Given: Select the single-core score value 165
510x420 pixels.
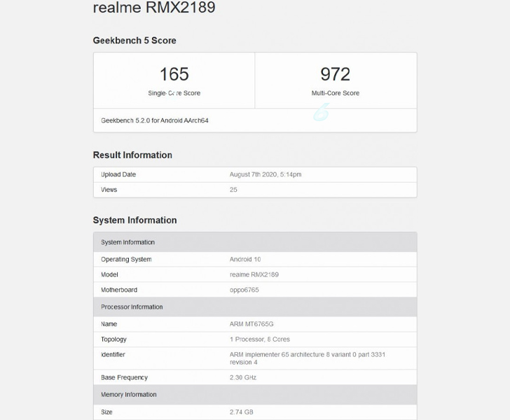Looking at the screenshot, I should [x=174, y=74].
